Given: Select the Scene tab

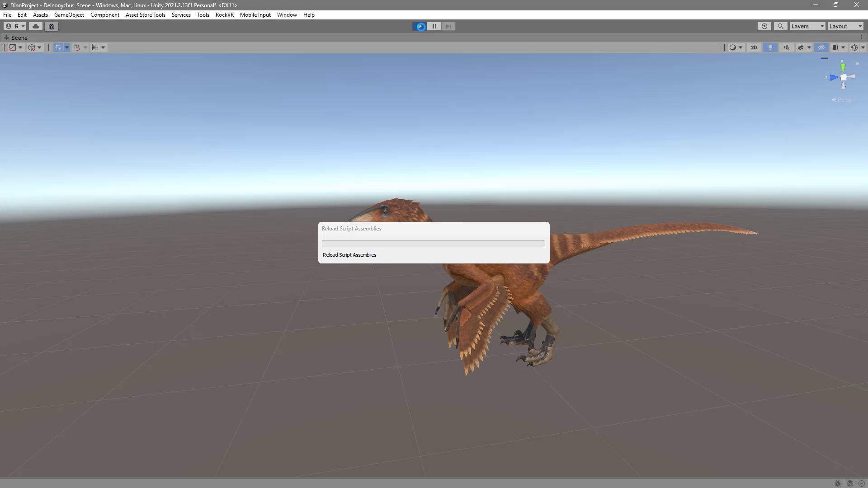Looking at the screenshot, I should 16,38.
